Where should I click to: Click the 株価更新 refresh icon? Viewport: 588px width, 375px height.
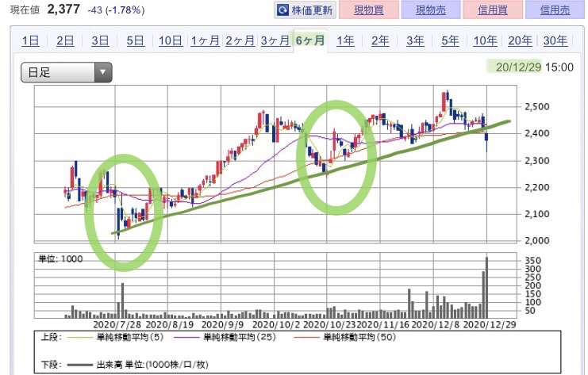(x=282, y=10)
